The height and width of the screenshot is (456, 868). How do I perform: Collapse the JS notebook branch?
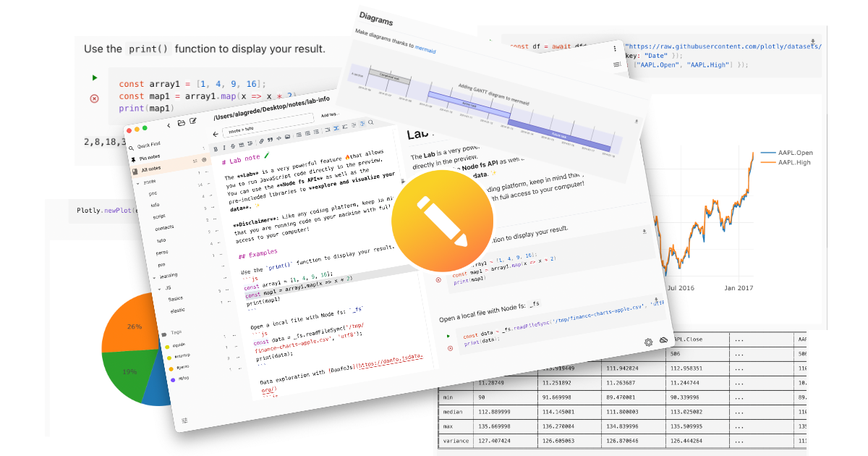[x=159, y=288]
